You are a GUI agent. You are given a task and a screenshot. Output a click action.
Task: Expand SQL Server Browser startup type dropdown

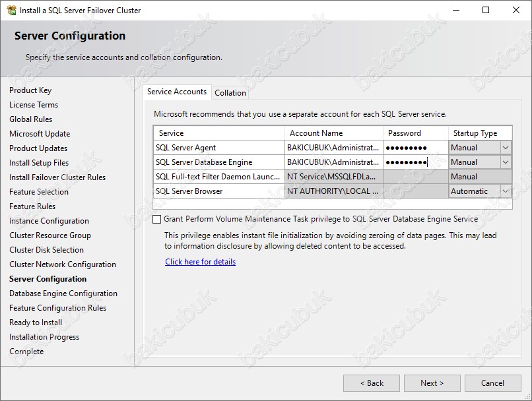tap(505, 191)
